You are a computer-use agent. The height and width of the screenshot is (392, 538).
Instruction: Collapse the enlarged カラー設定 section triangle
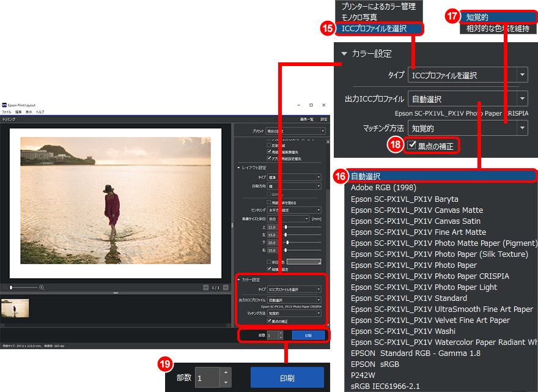[x=344, y=53]
